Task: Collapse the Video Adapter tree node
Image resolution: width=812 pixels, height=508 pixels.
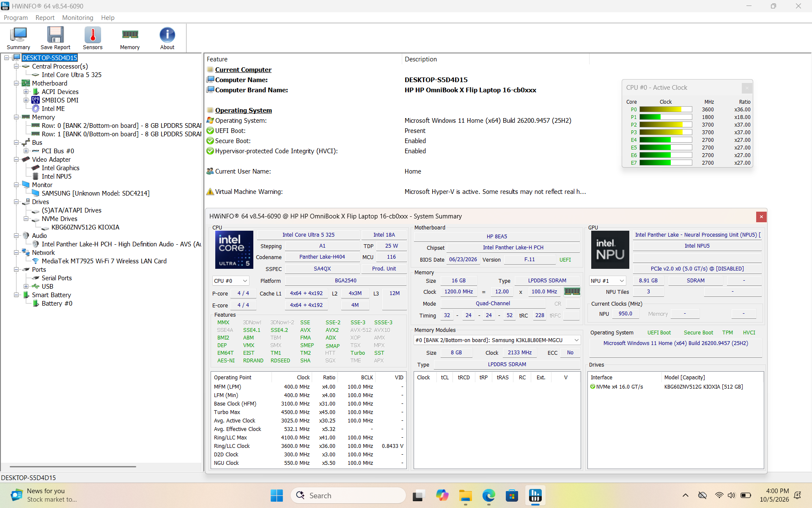Action: [16, 159]
